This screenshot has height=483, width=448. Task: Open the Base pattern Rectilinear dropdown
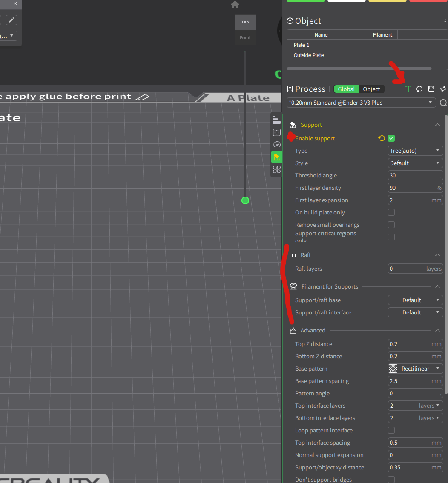pyautogui.click(x=415, y=369)
